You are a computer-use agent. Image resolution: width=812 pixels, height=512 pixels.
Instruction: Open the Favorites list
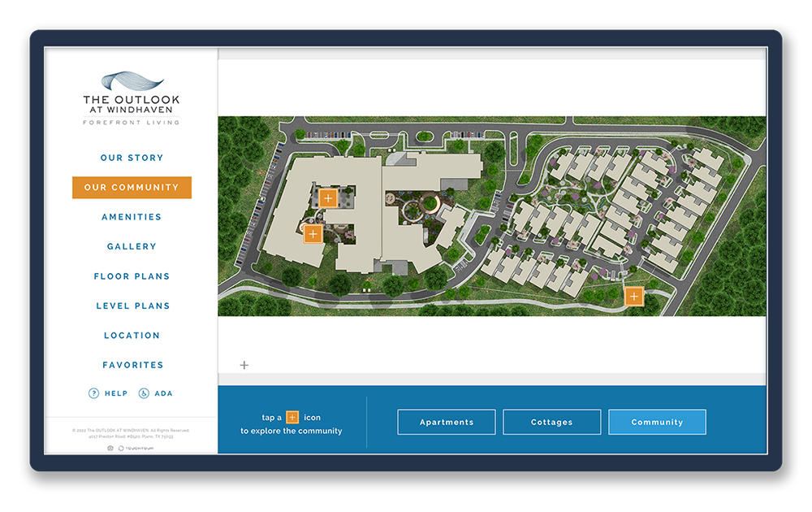[132, 365]
